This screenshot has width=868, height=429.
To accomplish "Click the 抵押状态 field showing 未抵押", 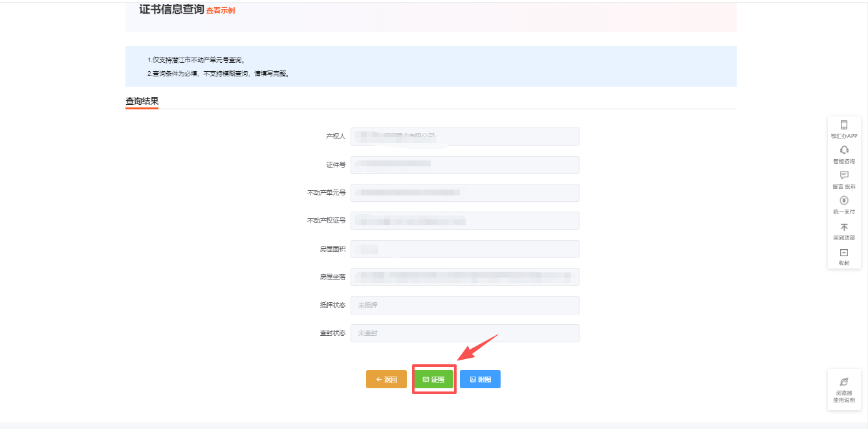I will pyautogui.click(x=464, y=305).
